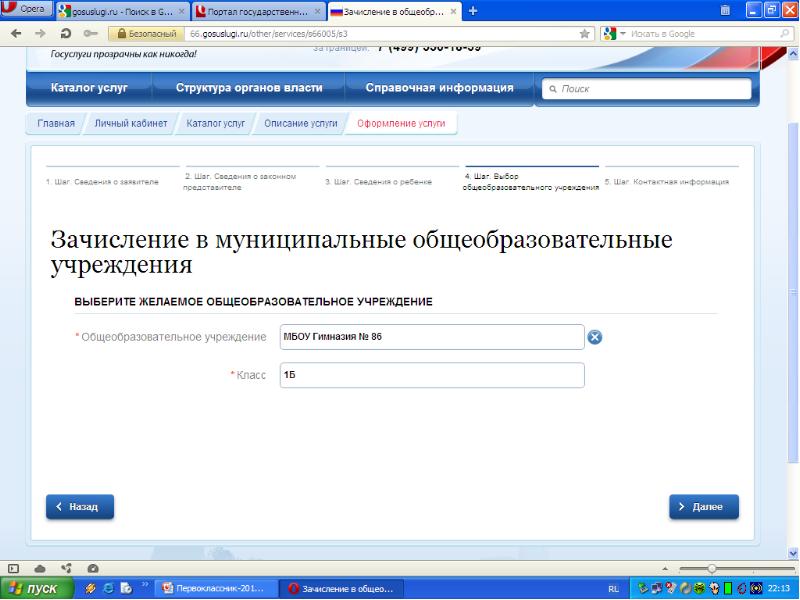Open the Каталог услуг navigation menu
800x600 pixels.
click(90, 88)
